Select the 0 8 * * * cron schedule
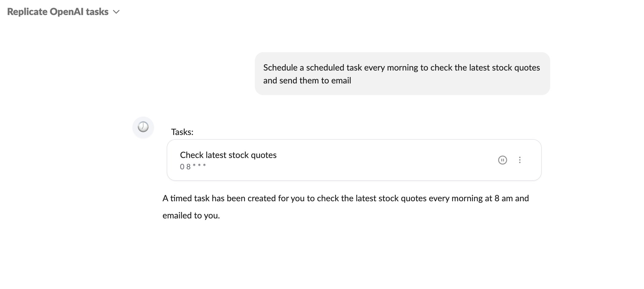Screen dimensions: 644x289 pos(193,167)
